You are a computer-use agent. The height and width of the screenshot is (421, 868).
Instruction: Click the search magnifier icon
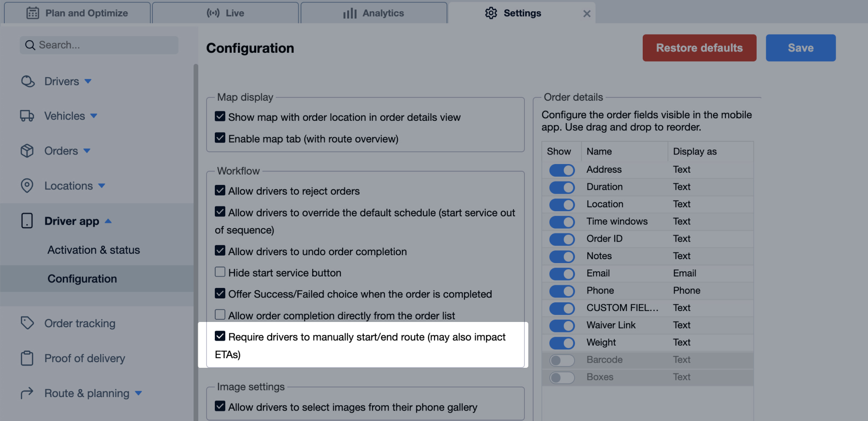click(30, 44)
